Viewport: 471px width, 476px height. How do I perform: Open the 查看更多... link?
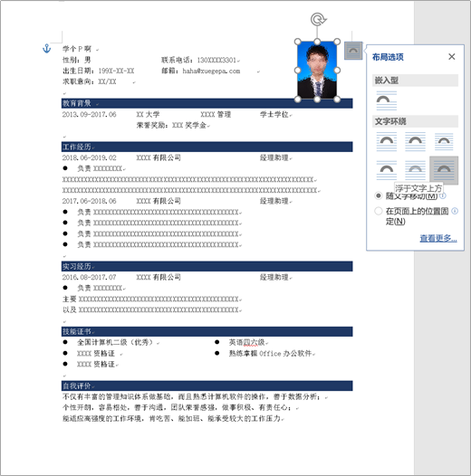pyautogui.click(x=437, y=238)
